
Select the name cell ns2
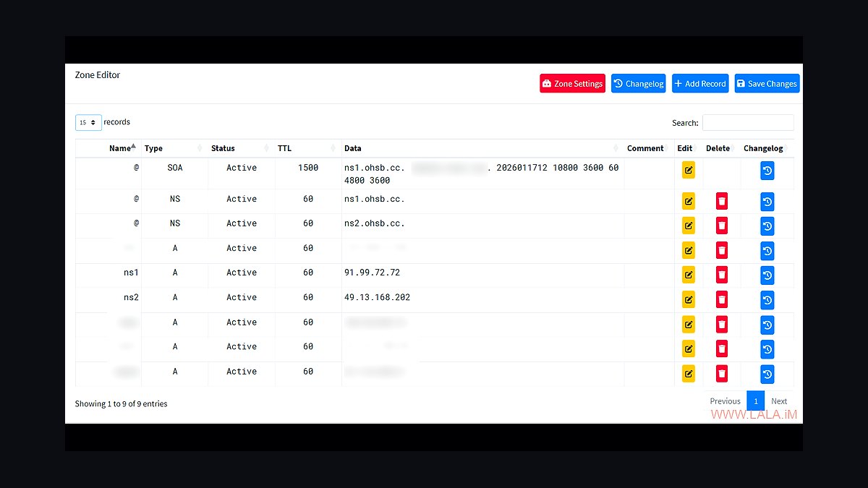pos(131,297)
